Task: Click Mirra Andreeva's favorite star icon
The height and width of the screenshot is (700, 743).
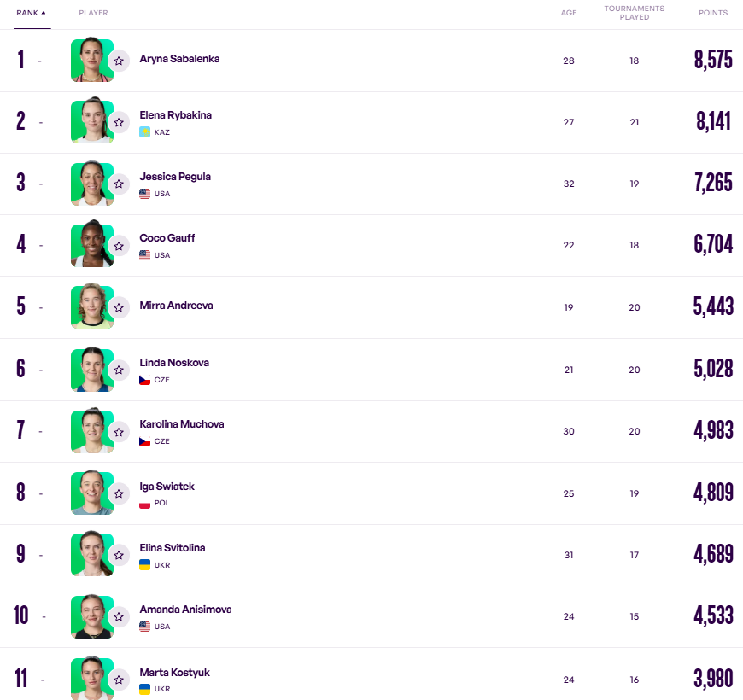Action: (119, 308)
